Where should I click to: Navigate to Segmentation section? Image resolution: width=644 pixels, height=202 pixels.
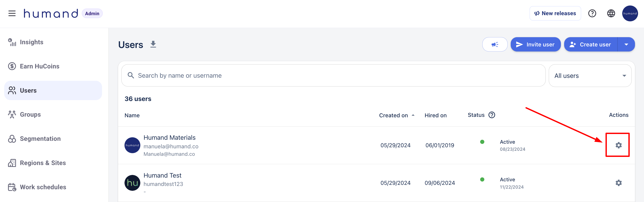(x=40, y=139)
